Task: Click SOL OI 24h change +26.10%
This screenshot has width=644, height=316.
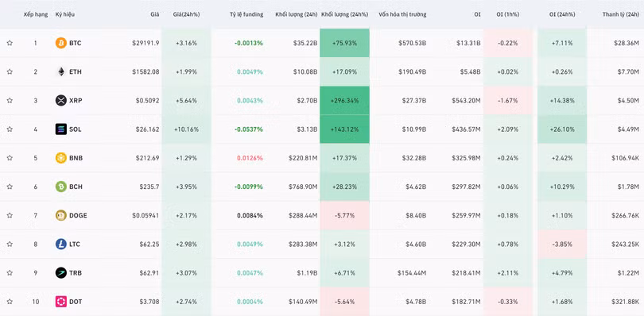Action: (562, 129)
